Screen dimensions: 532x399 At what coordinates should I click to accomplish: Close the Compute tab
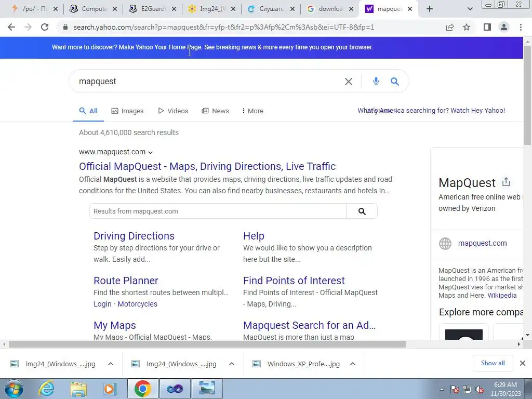click(x=115, y=9)
